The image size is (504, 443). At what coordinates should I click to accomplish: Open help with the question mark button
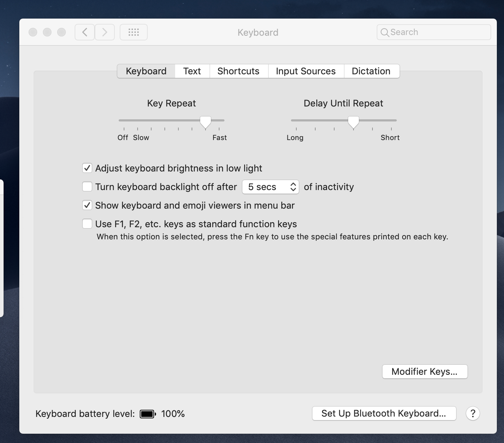(x=473, y=413)
